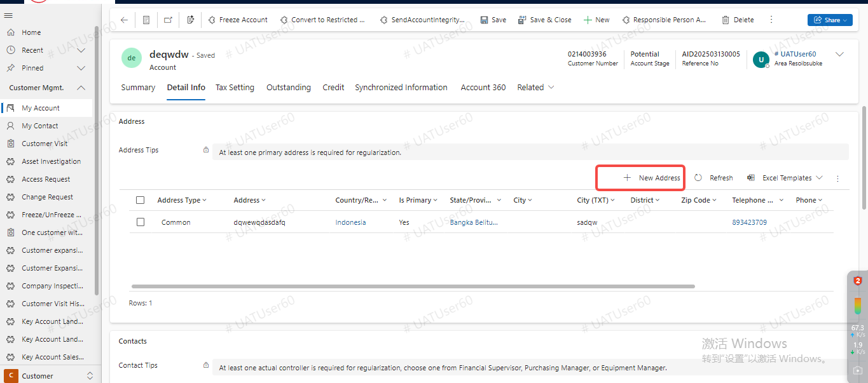Click the Access Request icon
Image resolution: width=868 pixels, height=383 pixels.
coord(10,179)
